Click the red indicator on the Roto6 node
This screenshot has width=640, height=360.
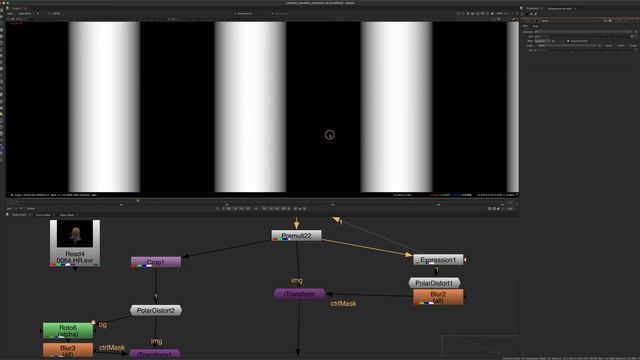coord(93,323)
